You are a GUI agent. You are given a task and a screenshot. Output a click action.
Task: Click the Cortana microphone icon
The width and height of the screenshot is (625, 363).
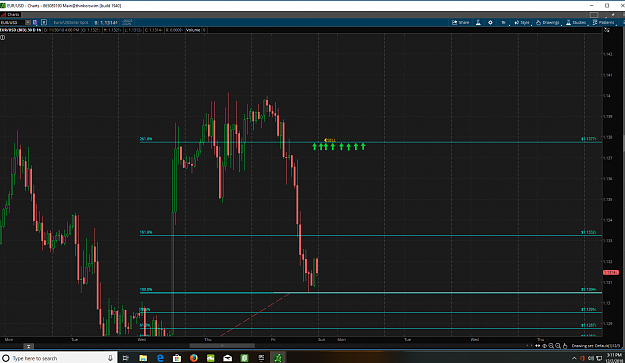click(110, 358)
